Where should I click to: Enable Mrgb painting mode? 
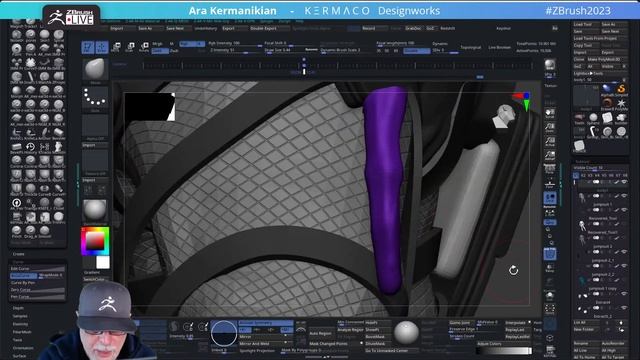(x=157, y=44)
